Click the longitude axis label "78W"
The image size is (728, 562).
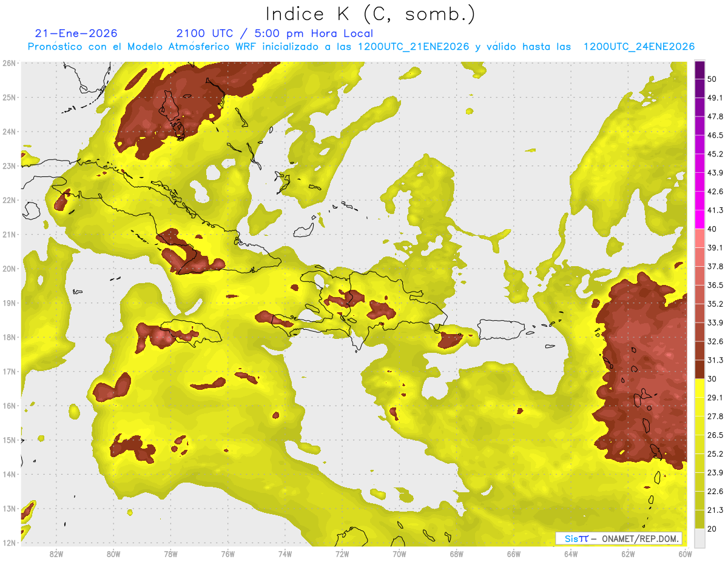(170, 554)
